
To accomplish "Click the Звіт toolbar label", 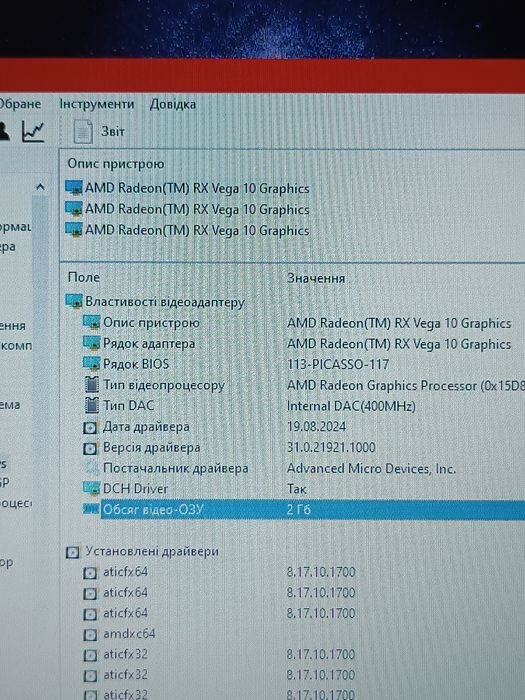I will click(113, 131).
